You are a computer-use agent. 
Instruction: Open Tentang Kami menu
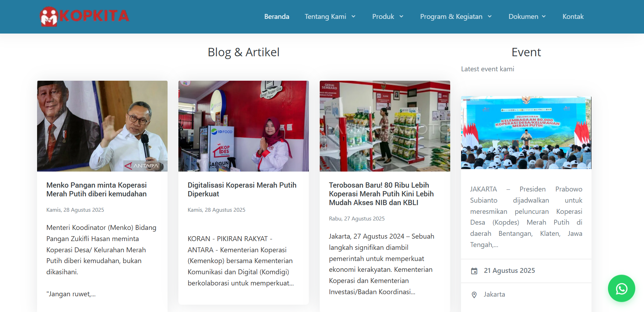[325, 16]
